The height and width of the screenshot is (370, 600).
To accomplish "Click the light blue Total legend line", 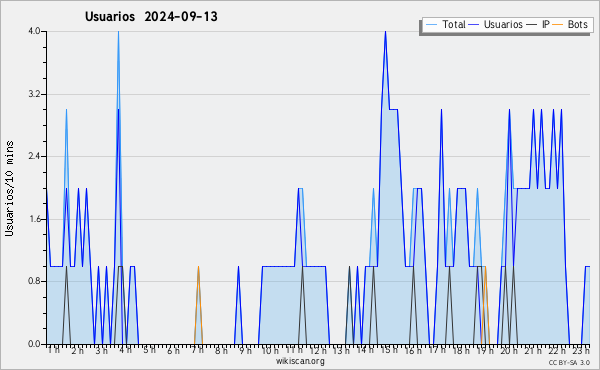I will (x=431, y=25).
